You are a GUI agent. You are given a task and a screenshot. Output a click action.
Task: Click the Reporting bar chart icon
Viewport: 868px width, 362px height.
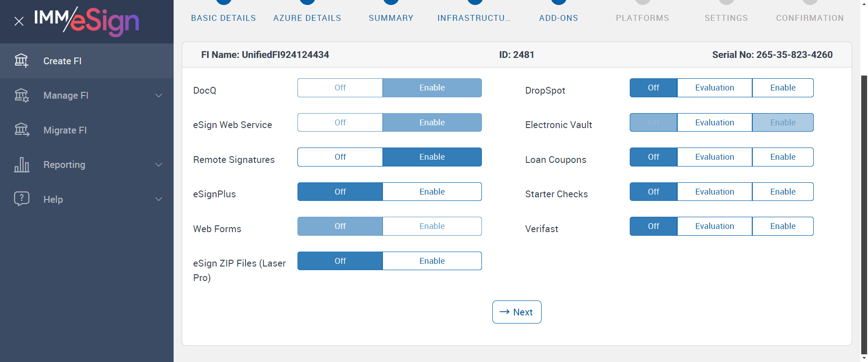point(21,165)
